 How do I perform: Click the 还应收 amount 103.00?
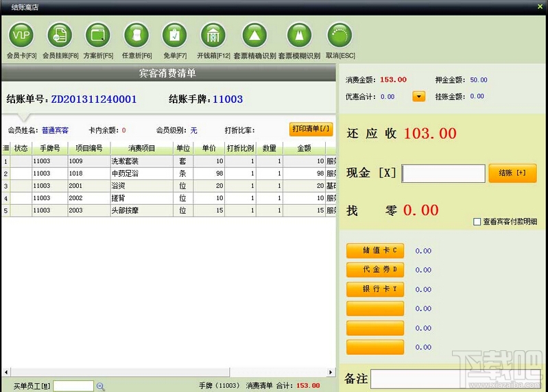point(430,134)
